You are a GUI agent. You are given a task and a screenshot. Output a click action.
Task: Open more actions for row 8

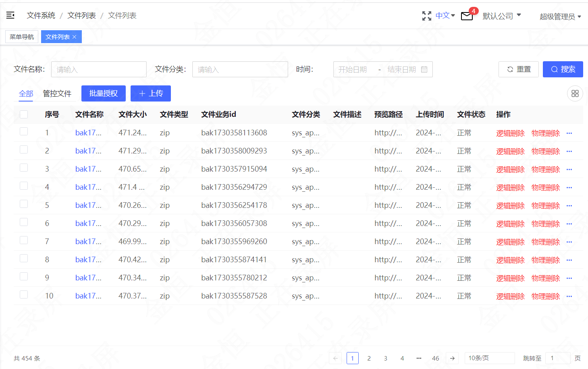(x=569, y=260)
